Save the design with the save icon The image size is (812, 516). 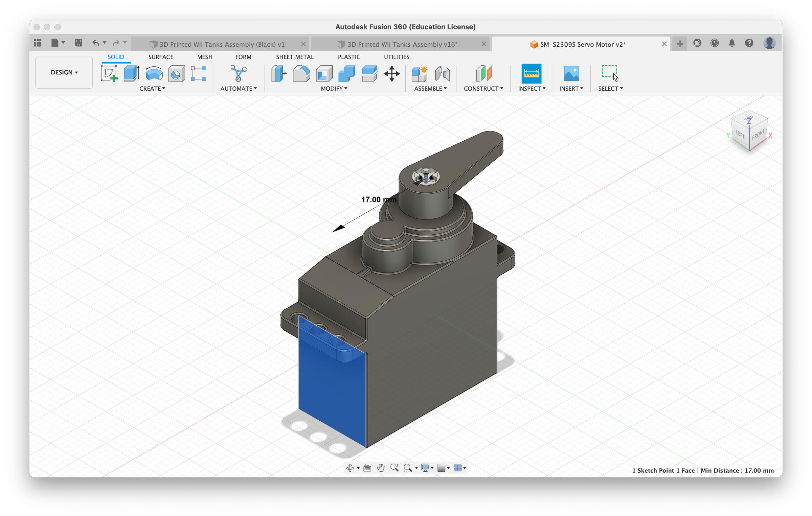pos(78,43)
